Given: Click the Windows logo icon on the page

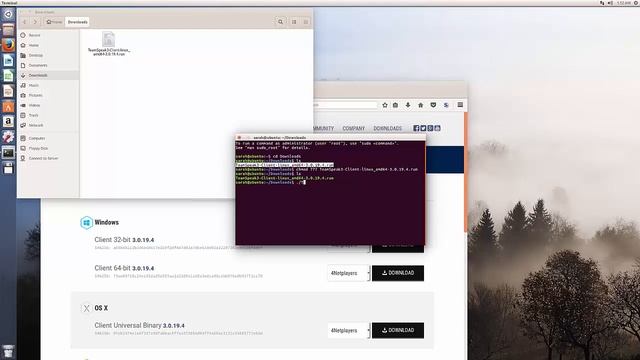Looking at the screenshot, I should pyautogui.click(x=86, y=223).
